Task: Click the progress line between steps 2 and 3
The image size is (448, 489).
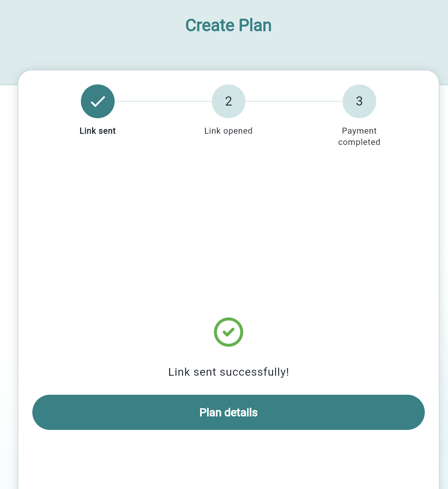Action: coord(294,101)
